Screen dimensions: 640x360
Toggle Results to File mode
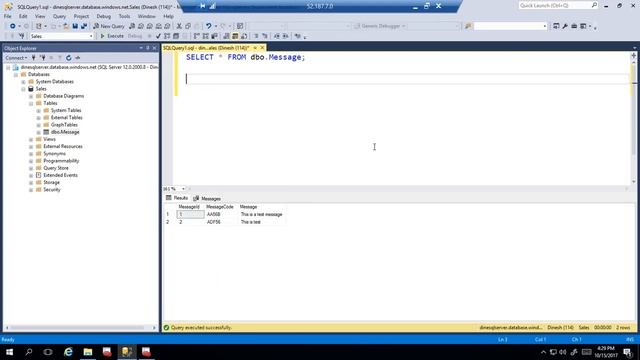(244, 36)
